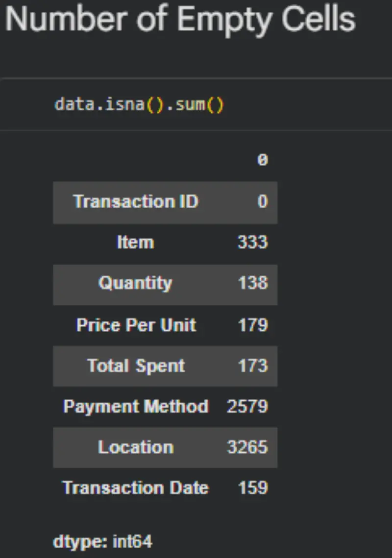The image size is (392, 558).
Task: Click into the data.isna().sum() code cell
Action: [x=139, y=105]
